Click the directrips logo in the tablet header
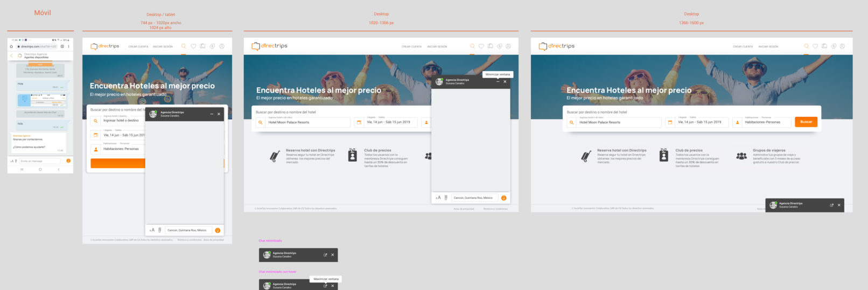The width and height of the screenshot is (868, 290). coord(105,46)
